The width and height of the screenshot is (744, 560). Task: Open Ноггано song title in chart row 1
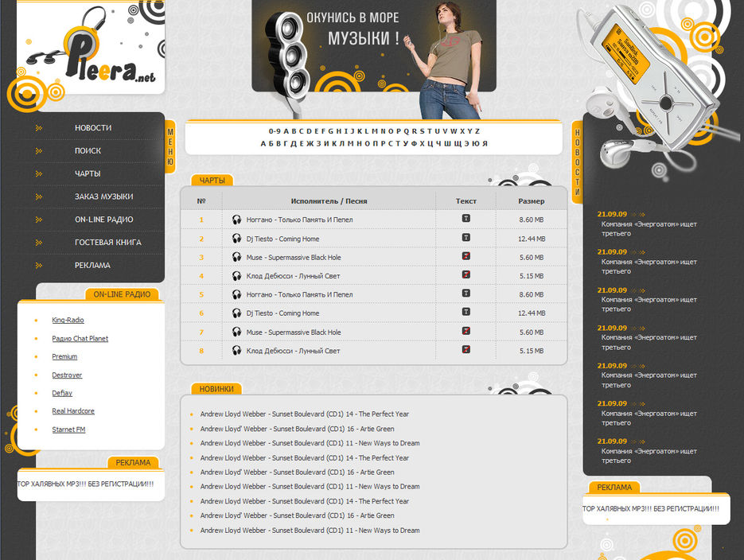point(299,220)
